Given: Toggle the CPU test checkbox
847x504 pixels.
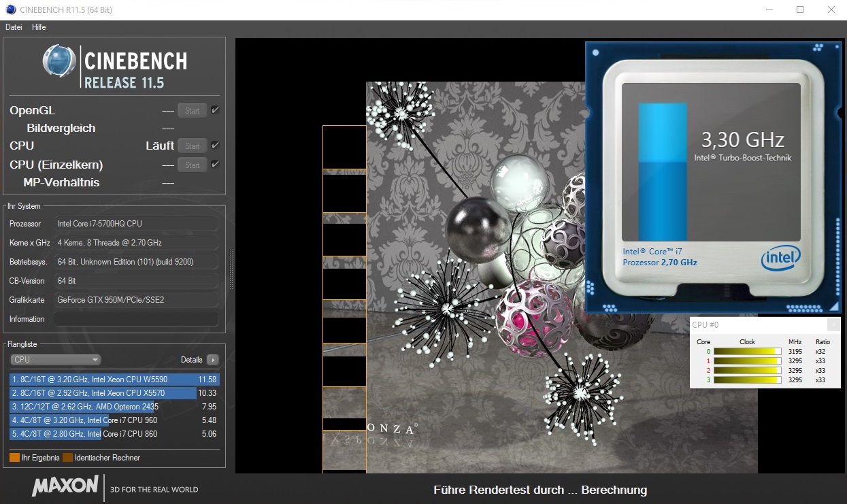Looking at the screenshot, I should pyautogui.click(x=216, y=145).
